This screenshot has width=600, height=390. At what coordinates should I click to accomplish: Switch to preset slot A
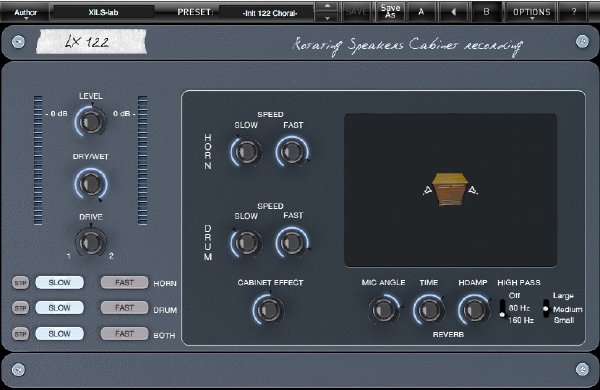tap(421, 12)
